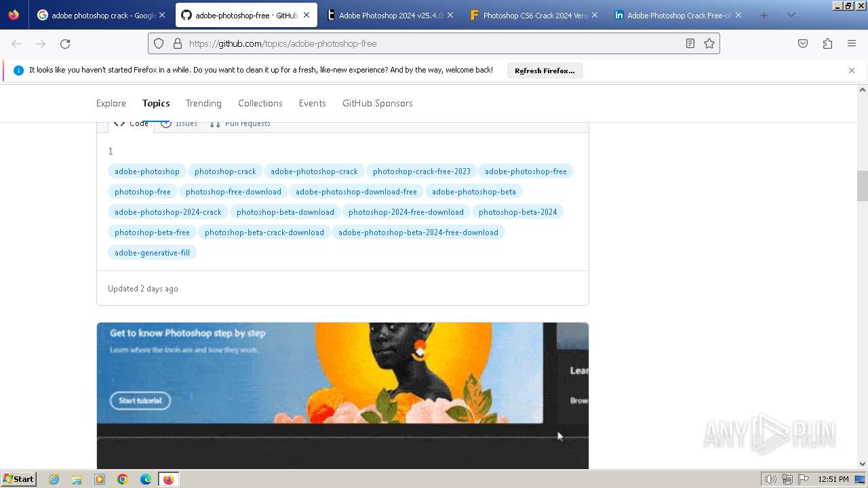
Task: Click the page vertical scrollbar thumb
Action: click(x=863, y=186)
